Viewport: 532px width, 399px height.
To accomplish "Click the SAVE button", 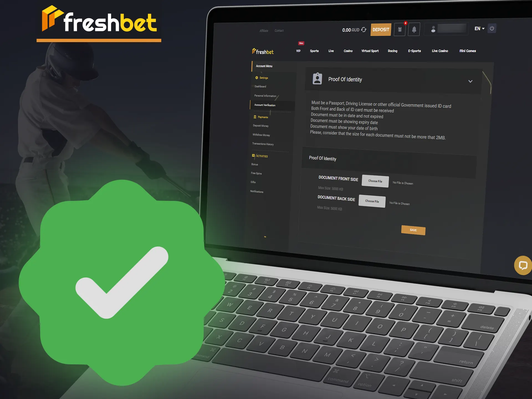I will pyautogui.click(x=413, y=230).
